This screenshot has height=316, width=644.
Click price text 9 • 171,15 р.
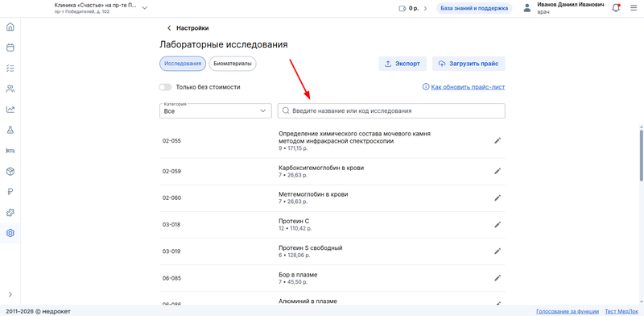click(293, 148)
